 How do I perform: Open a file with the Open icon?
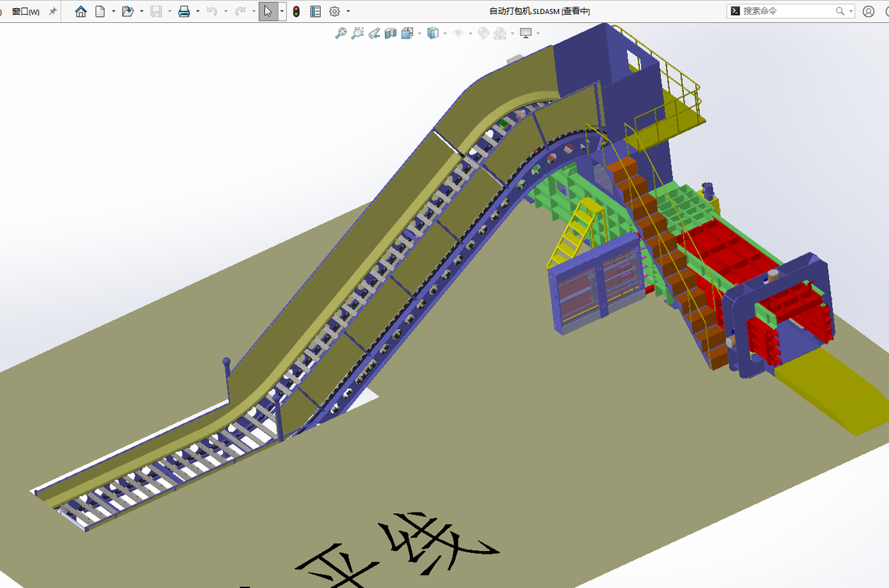point(127,11)
